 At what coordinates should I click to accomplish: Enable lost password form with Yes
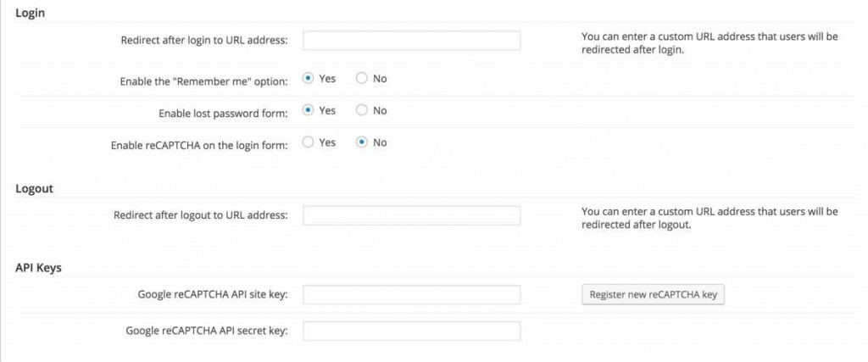click(x=309, y=110)
